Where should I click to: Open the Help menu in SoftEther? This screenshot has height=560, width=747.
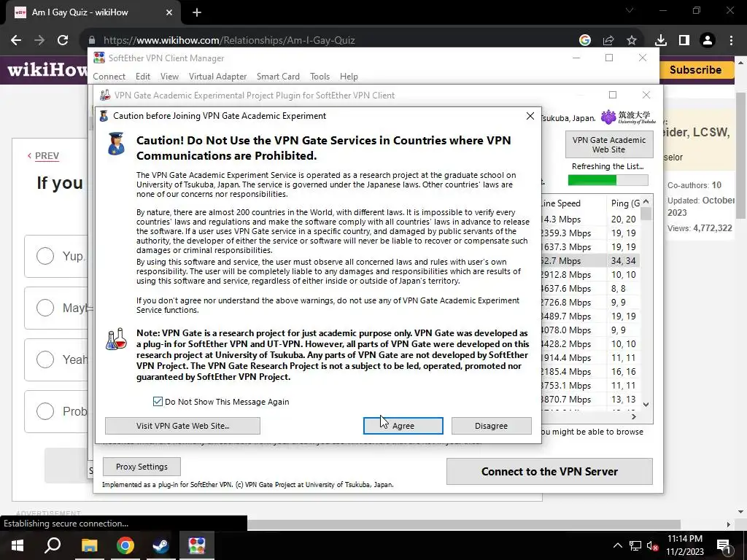pos(349,76)
